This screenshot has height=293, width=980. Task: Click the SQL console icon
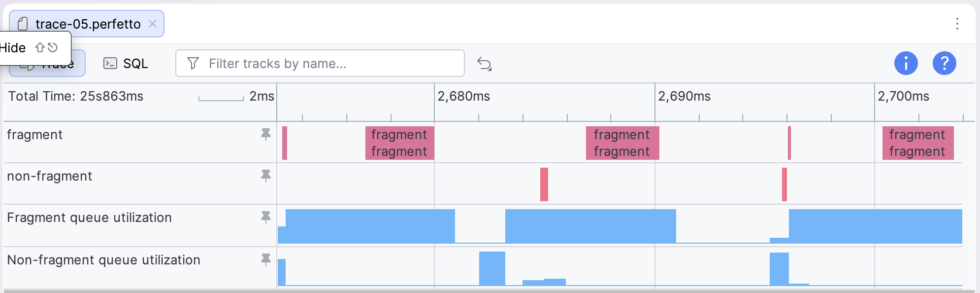tap(110, 63)
